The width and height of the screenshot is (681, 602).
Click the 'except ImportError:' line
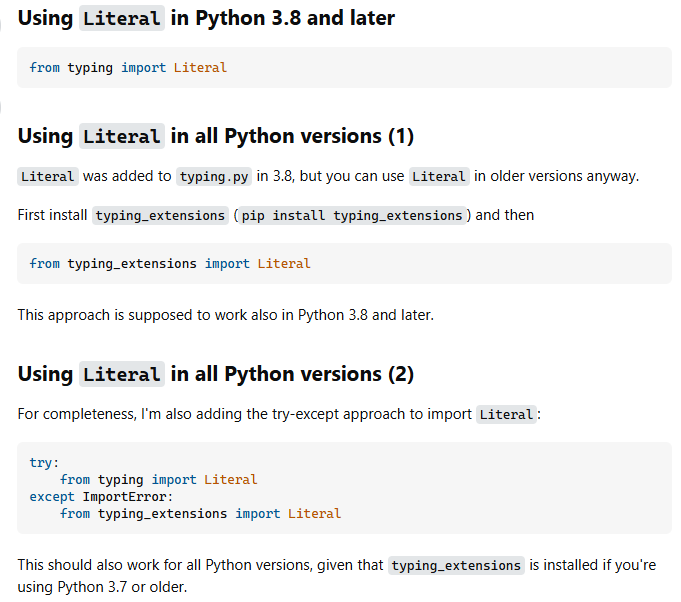point(101,497)
